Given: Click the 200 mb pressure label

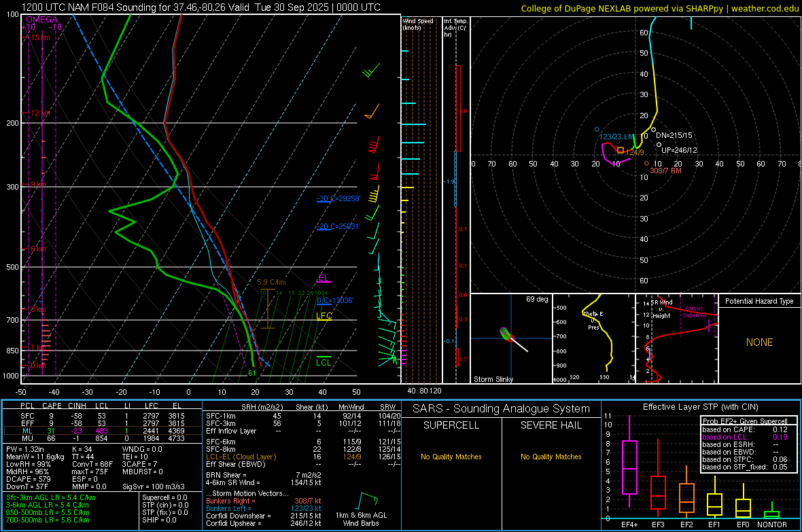Looking at the screenshot, I should [x=12, y=123].
